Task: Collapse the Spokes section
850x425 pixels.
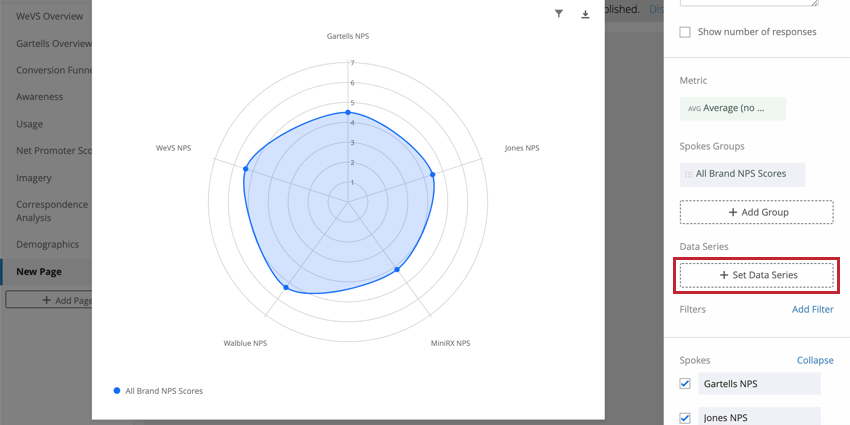Action: click(815, 360)
